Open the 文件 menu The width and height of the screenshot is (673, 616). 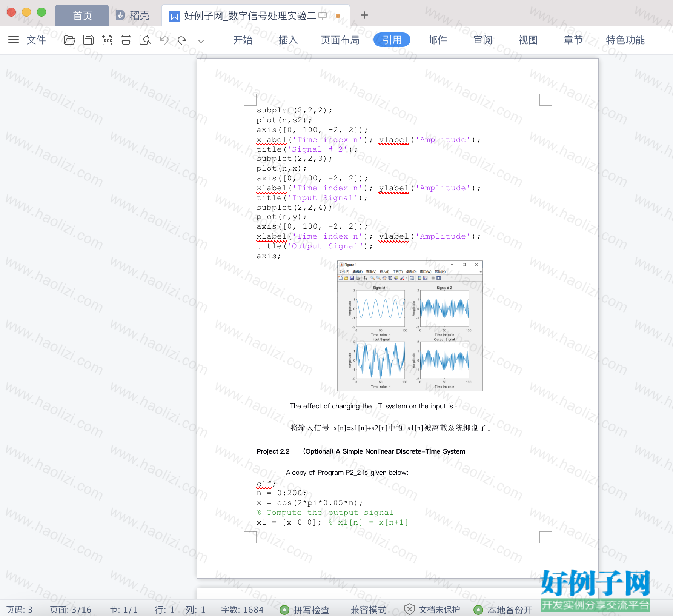[36, 40]
